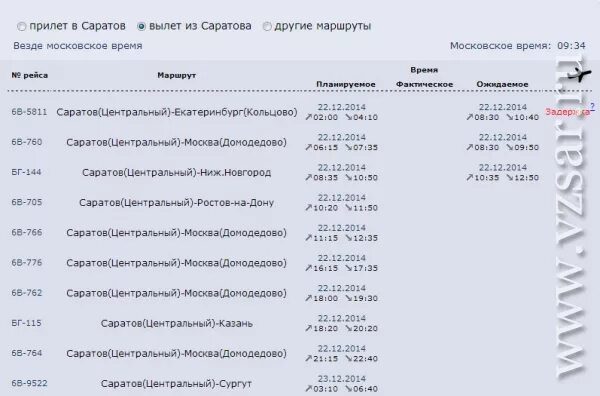The image size is (600, 396).
Task: Open flight 6В-705 number link
Action: pos(27,202)
